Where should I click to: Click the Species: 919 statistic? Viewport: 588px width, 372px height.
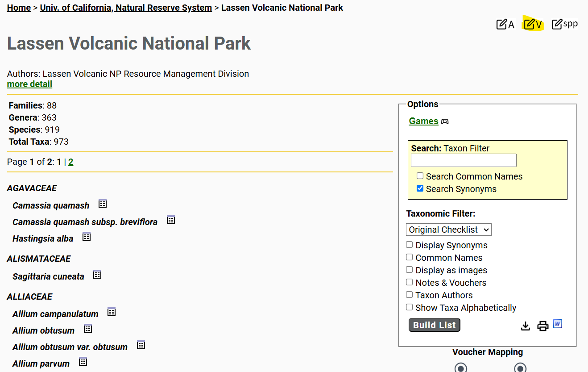tap(34, 130)
